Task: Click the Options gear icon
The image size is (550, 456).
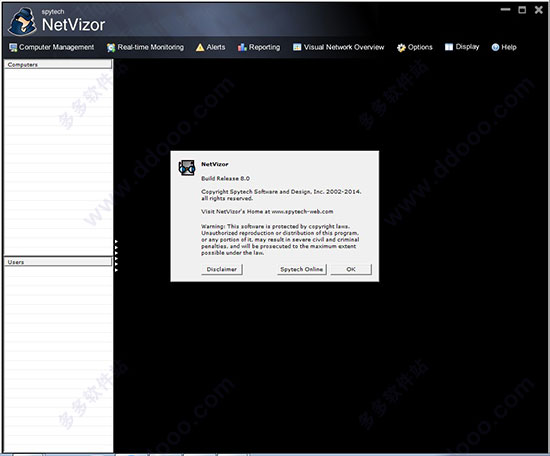Action: tap(401, 47)
